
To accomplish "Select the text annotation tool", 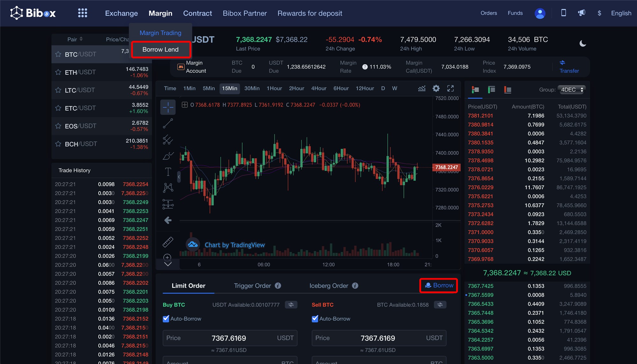I will coord(168,172).
